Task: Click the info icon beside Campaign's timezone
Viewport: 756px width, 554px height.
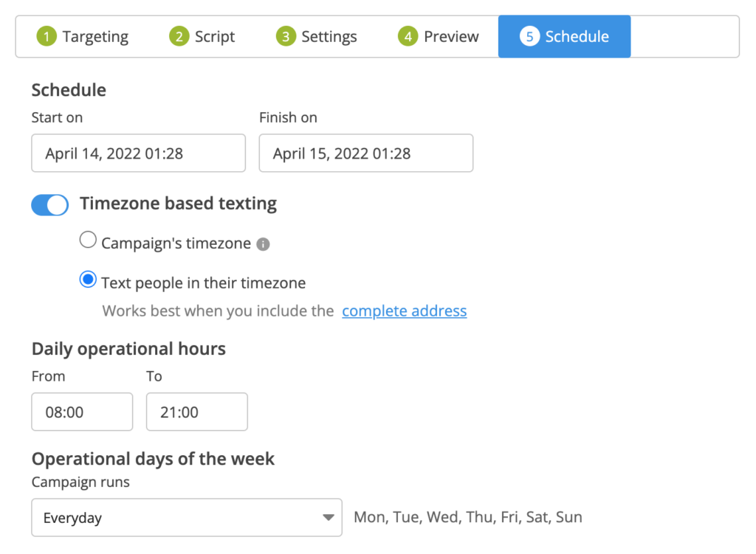Action: coord(263,244)
